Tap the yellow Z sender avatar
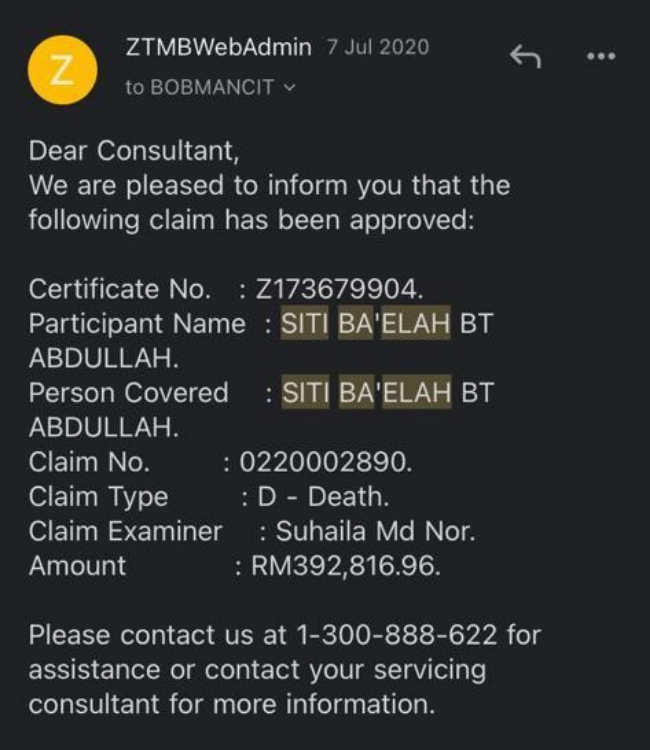Screen dimensions: 650x750 click(63, 68)
